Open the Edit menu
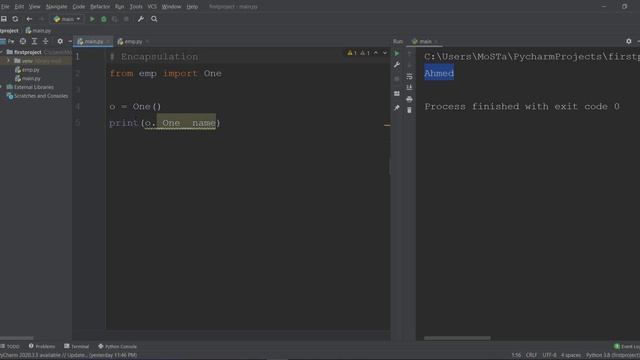This screenshot has width=640, height=360. [x=19, y=7]
